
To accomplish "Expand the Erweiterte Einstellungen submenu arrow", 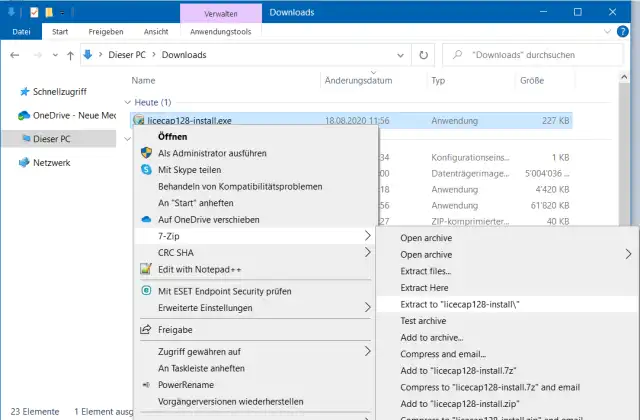I will click(367, 308).
